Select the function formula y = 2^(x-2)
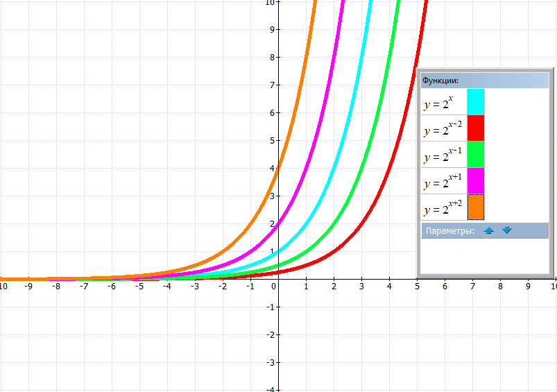 (443, 129)
